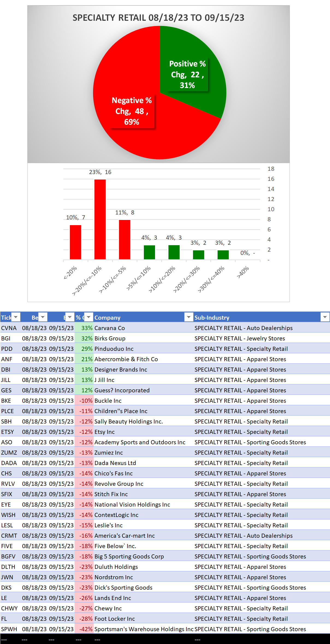Select the Carvana Co company cell
Screen dimensions: 330x644
[x=144, y=328]
